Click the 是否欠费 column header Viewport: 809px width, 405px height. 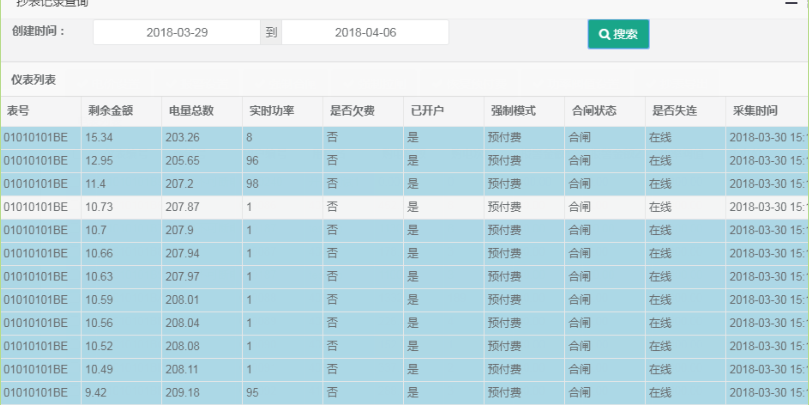(x=352, y=111)
